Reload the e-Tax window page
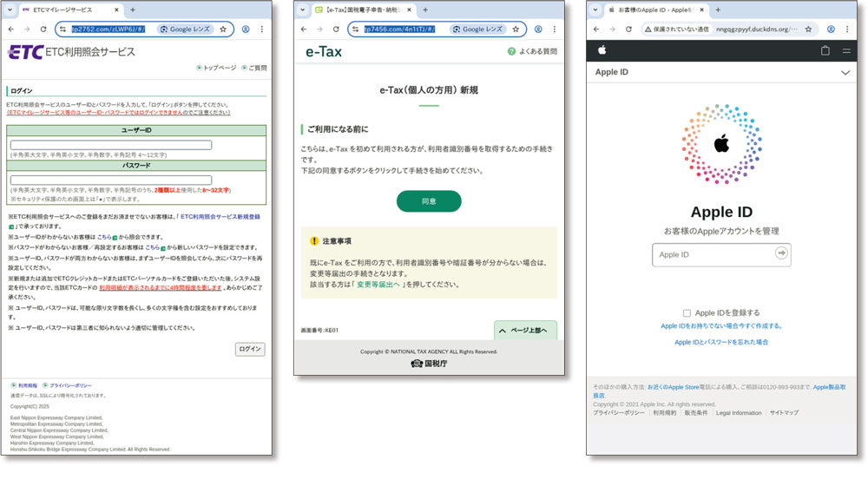The height and width of the screenshot is (479, 868). coord(335,30)
